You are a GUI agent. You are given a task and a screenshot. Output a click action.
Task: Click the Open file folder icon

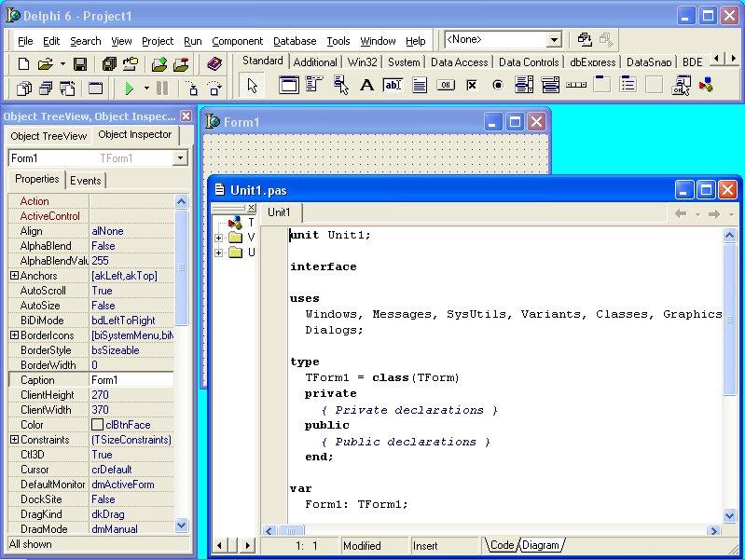pos(46,63)
